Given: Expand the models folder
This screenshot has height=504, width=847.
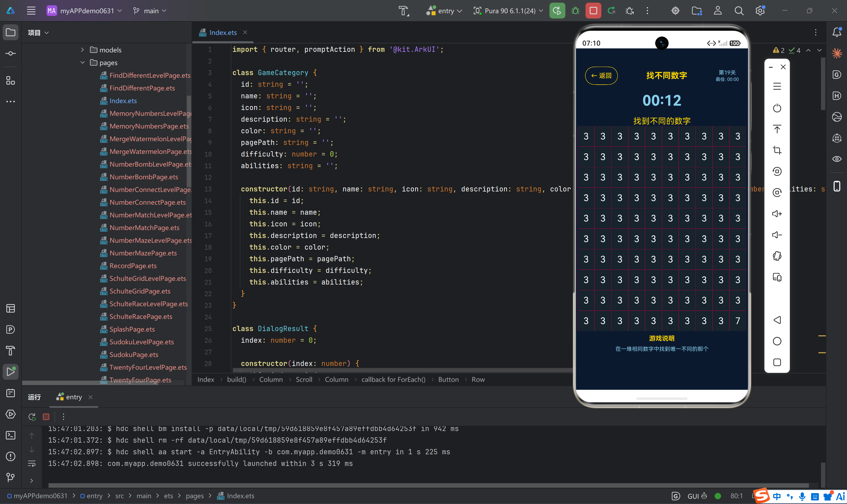Looking at the screenshot, I should [x=82, y=50].
